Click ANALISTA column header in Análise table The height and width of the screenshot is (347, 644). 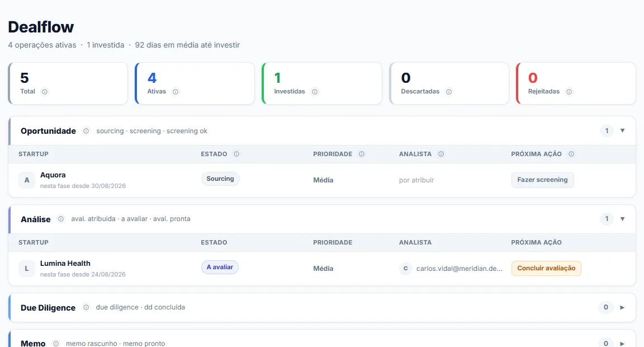(x=415, y=242)
